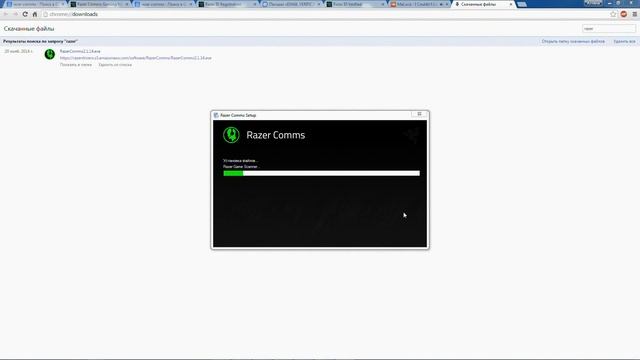Bookmark this page with the star icon
640x360 pixels.
tap(613, 14)
